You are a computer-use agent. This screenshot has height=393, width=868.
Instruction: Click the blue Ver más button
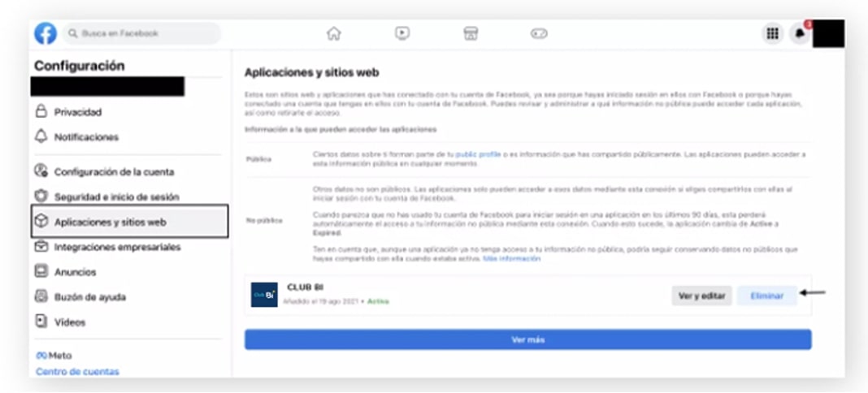click(x=527, y=339)
